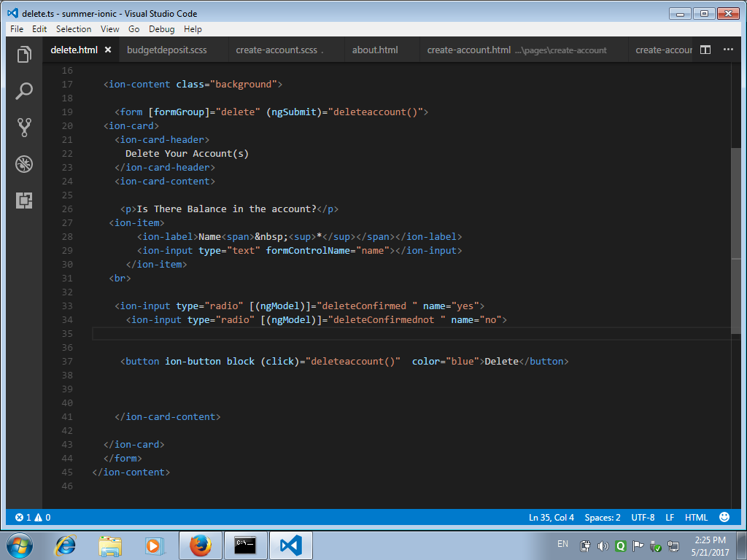Image resolution: width=747 pixels, height=560 pixels.
Task: Open the Debug menu
Action: click(161, 29)
